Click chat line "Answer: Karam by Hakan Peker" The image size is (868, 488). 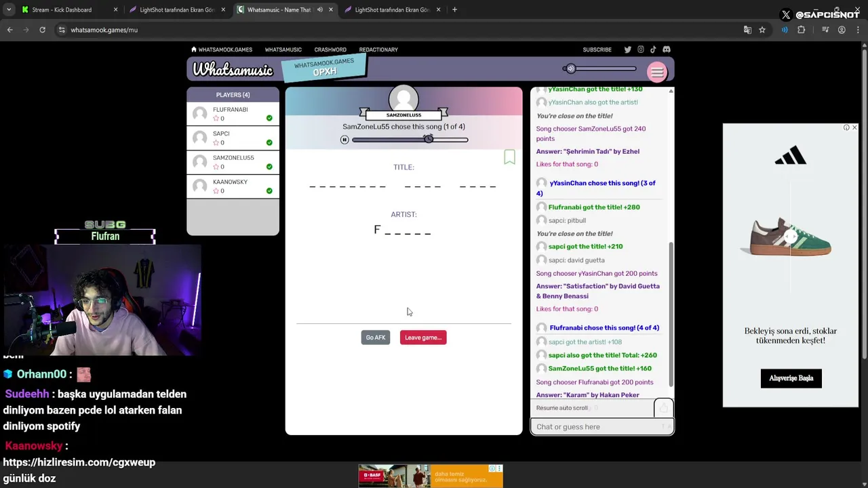click(587, 395)
